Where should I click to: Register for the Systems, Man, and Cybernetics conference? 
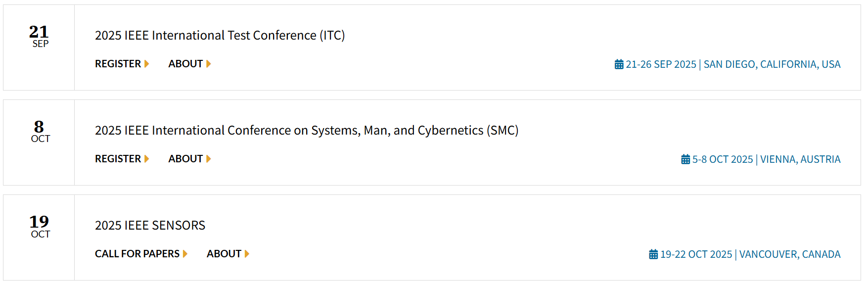[118, 159]
